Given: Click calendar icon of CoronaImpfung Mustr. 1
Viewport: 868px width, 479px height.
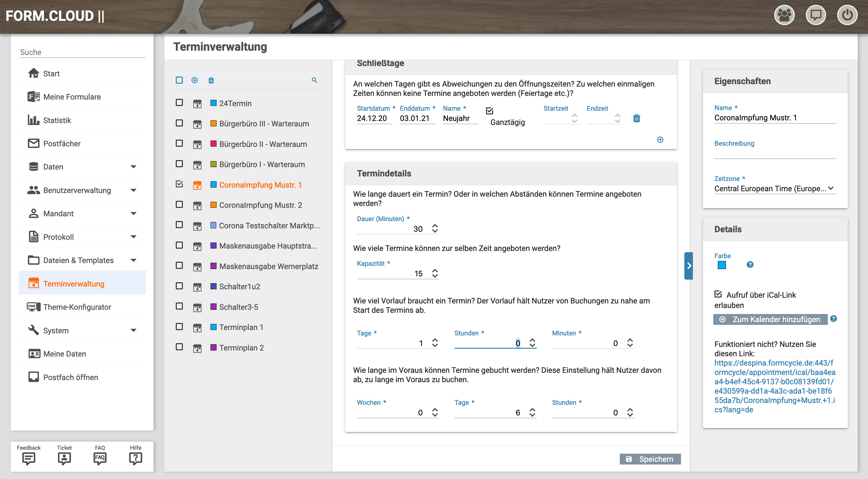Looking at the screenshot, I should click(x=197, y=185).
